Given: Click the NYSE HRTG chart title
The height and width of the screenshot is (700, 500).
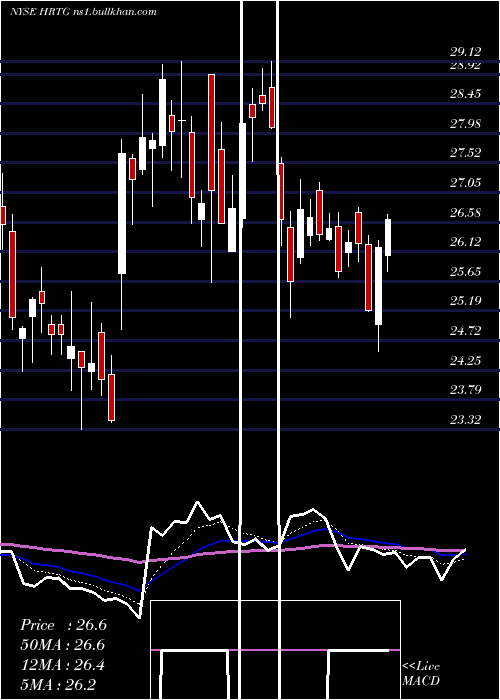Looking at the screenshot, I should click(83, 12).
